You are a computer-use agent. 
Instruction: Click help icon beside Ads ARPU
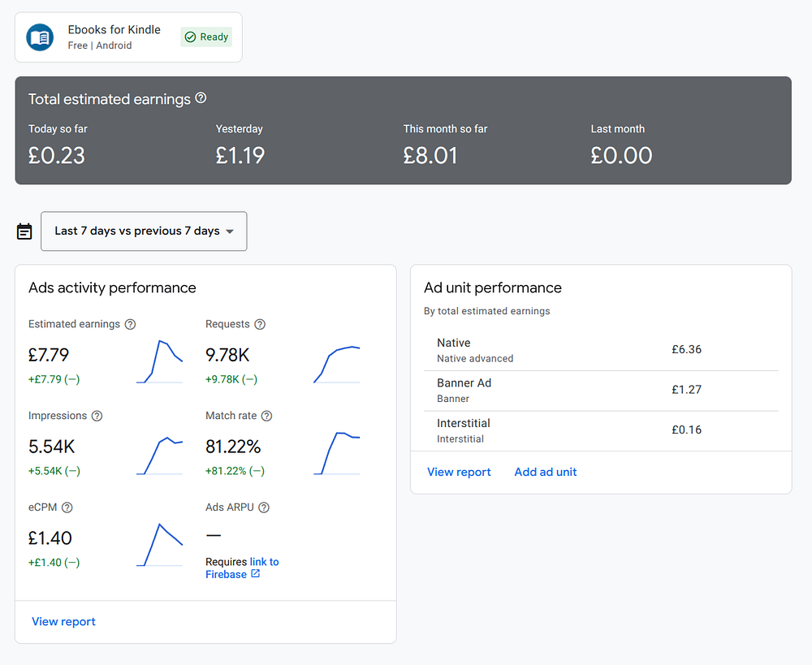pyautogui.click(x=264, y=507)
